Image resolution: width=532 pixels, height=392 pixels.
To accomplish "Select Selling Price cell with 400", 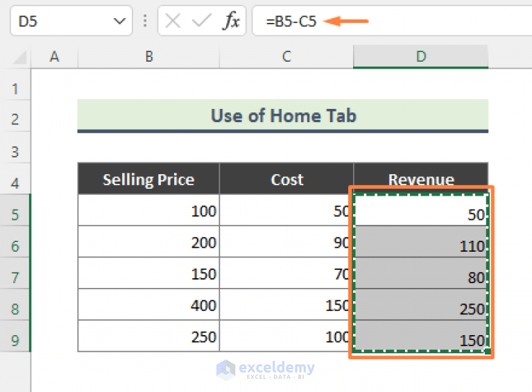I will [148, 304].
